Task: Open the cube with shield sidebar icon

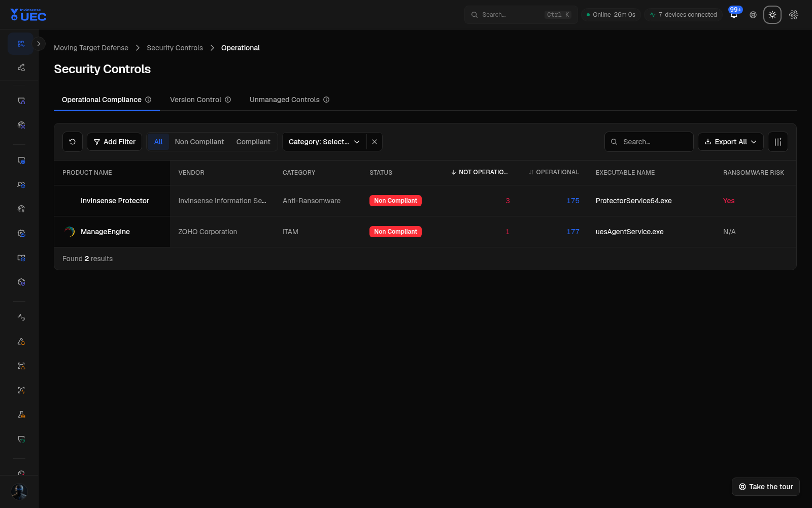Action: click(x=21, y=282)
